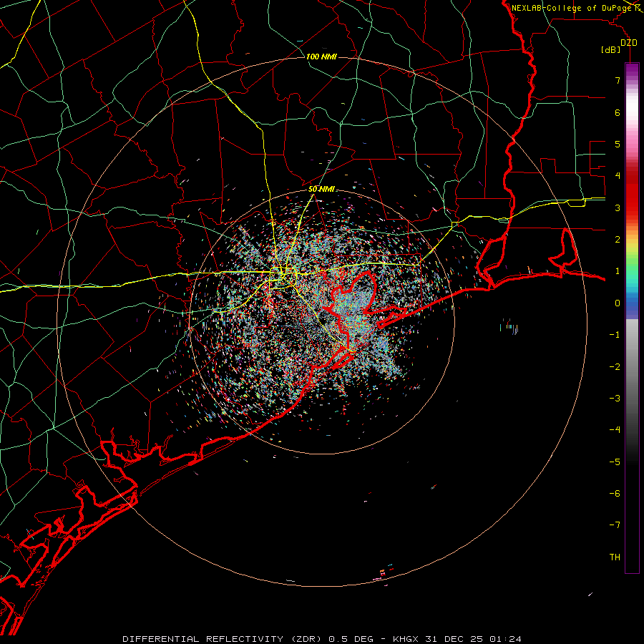Click the gray -2 dB band on color bar
Viewport: 644px width, 644px height.
coord(632,367)
